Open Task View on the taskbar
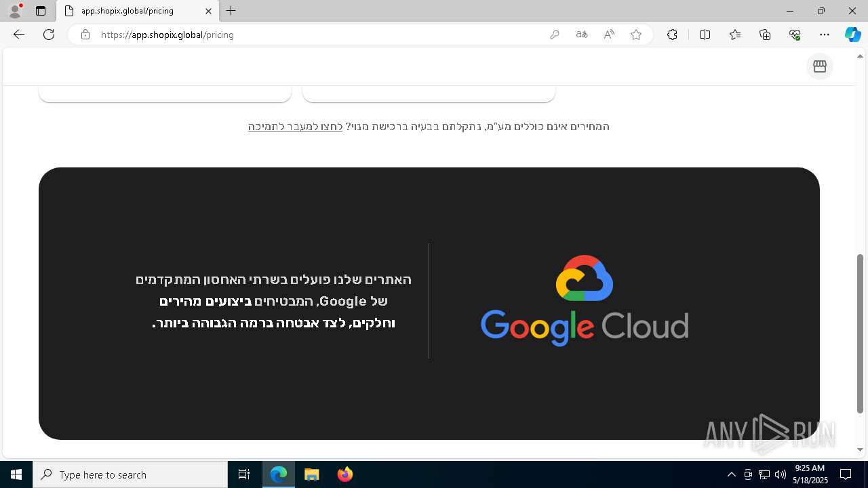This screenshot has width=868, height=488. click(244, 474)
